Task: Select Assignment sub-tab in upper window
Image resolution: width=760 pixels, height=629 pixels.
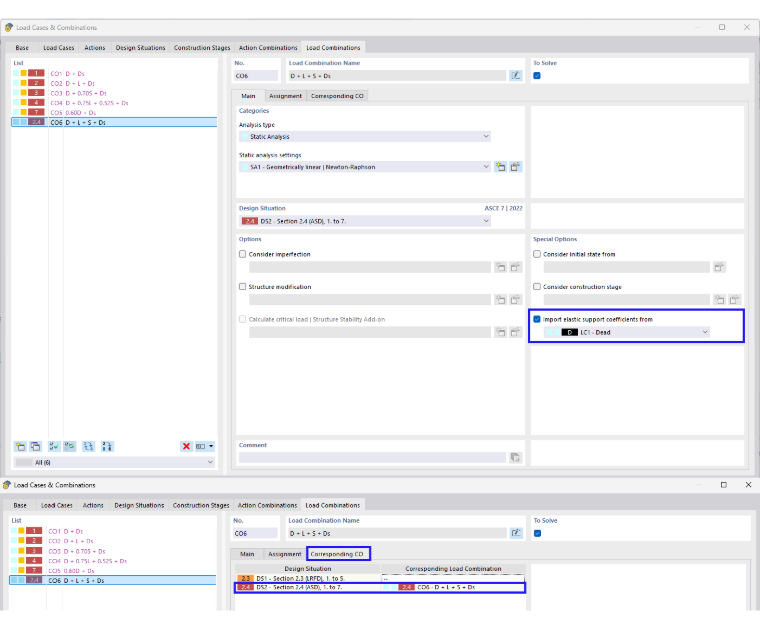Action: pyautogui.click(x=285, y=96)
